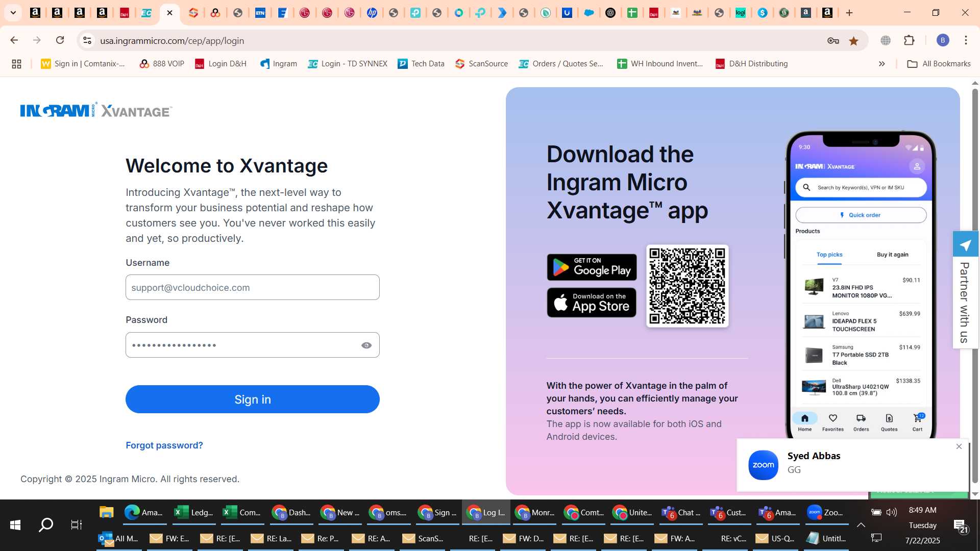
Task: Switch to the HP tab
Action: pyautogui.click(x=372, y=13)
